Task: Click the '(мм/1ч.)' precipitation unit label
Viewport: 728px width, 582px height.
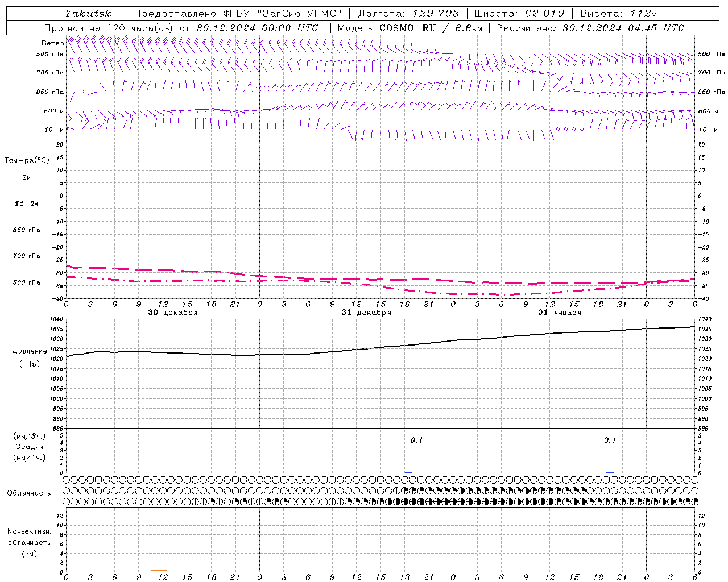Action: point(30,458)
